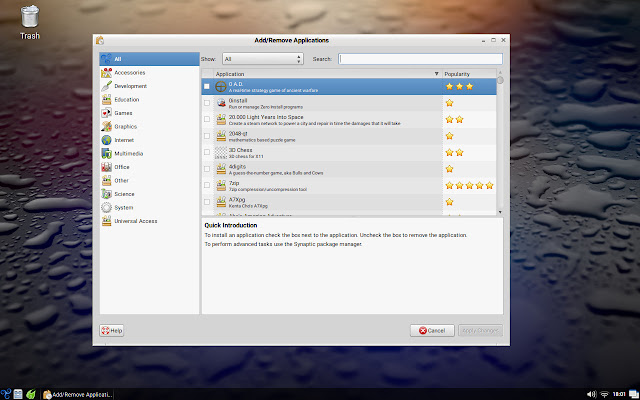Viewport: 640px width, 400px height.
Task: Click the 3D Chess application icon
Action: pyautogui.click(x=221, y=153)
